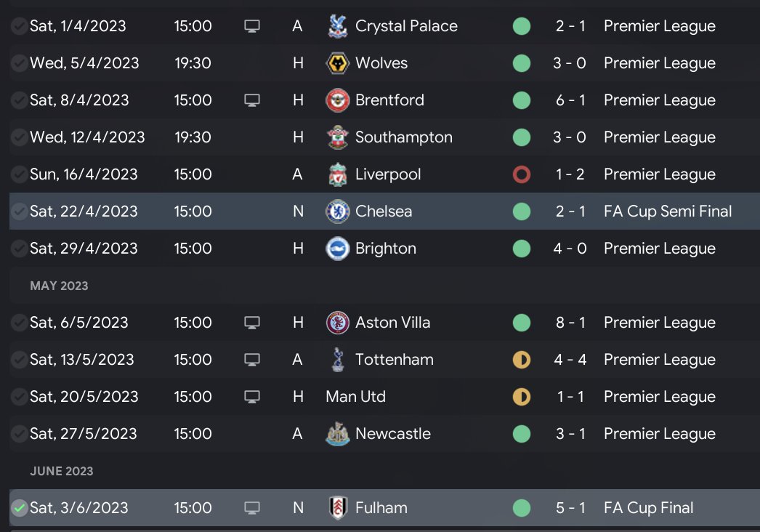The width and height of the screenshot is (760, 532).
Task: Click the Tottenham cockerel crest
Action: 338,360
